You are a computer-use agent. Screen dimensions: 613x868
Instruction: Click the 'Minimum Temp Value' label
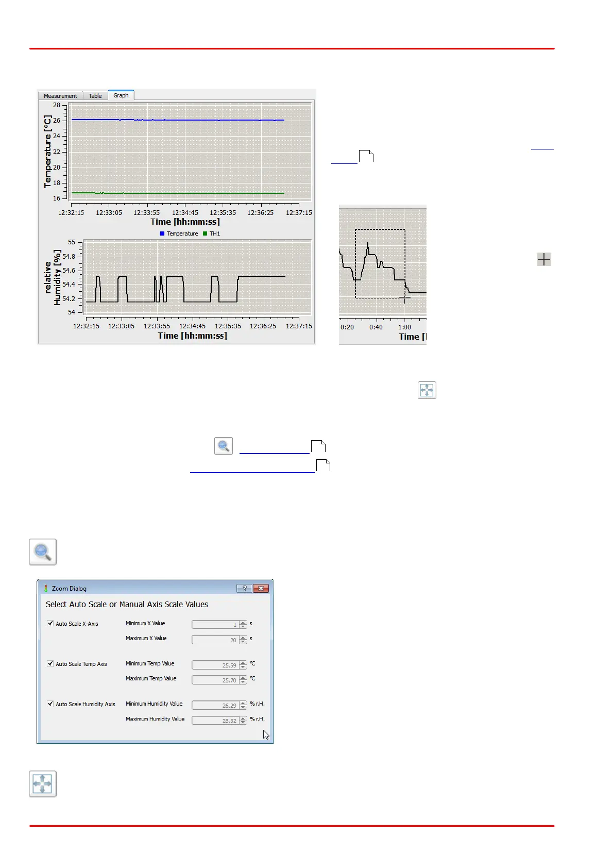coord(150,663)
